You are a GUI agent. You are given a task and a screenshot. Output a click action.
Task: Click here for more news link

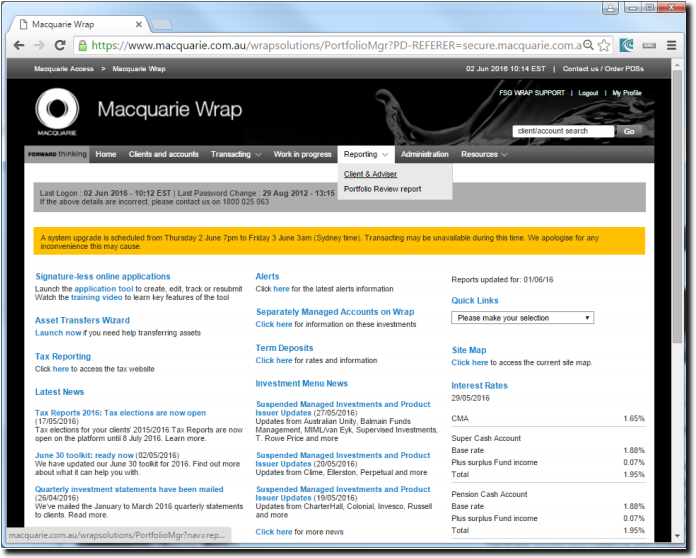(x=273, y=532)
